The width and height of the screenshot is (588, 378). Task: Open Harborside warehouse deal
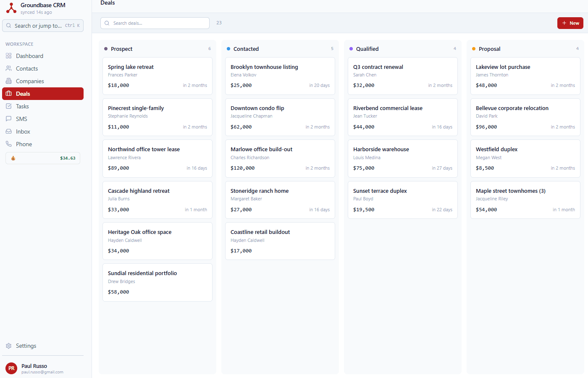(403, 158)
